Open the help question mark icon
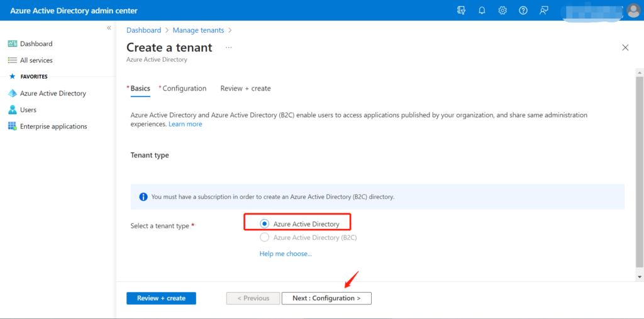Image resolution: width=644 pixels, height=319 pixels. click(x=523, y=11)
